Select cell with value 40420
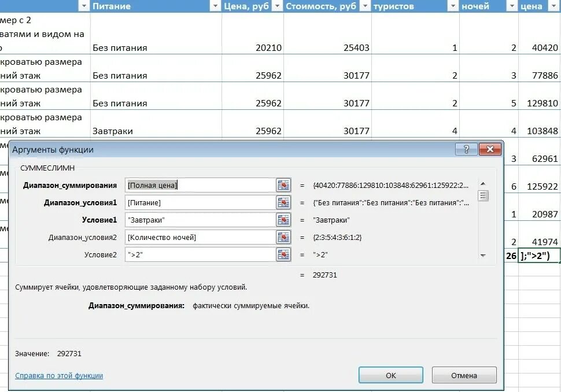561x392 pixels. pos(540,34)
